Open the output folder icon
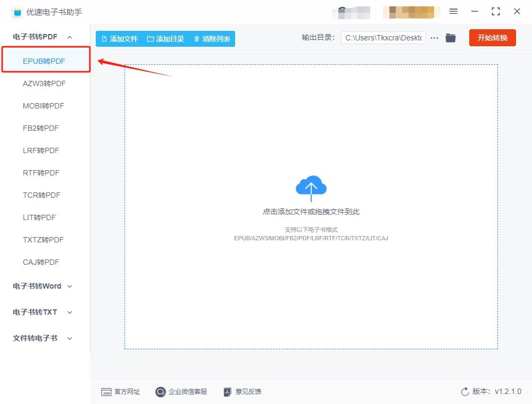 pos(451,38)
